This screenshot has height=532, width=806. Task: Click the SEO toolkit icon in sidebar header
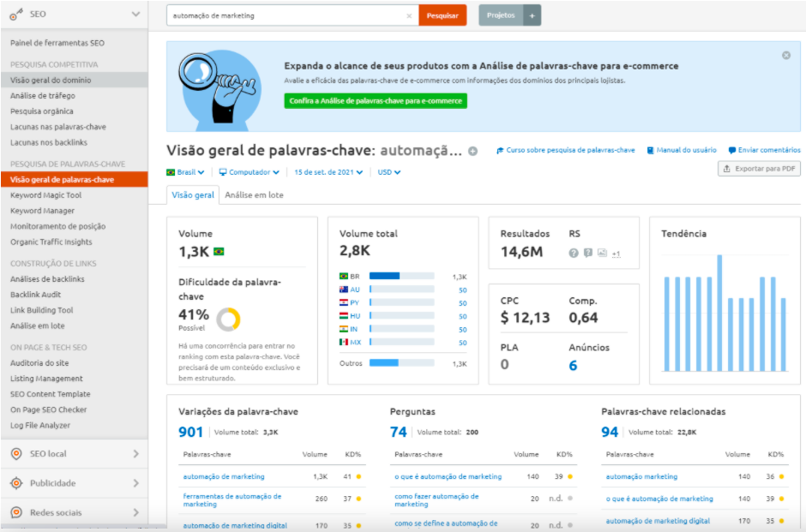pyautogui.click(x=16, y=15)
